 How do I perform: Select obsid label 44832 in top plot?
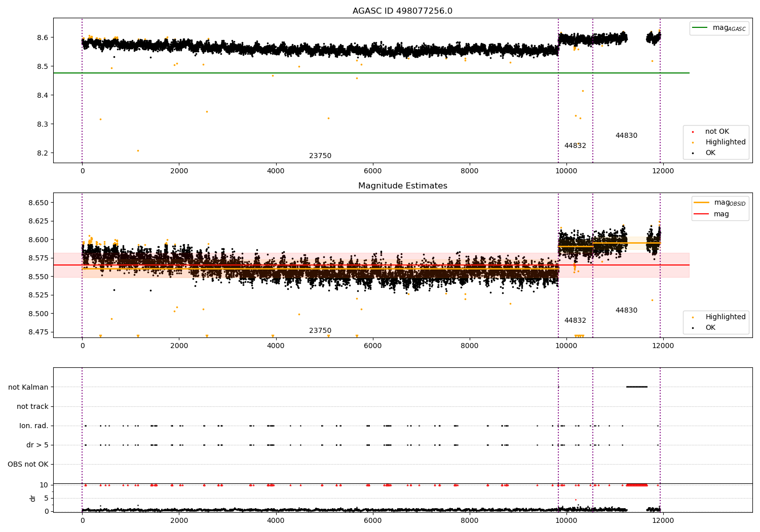pos(575,146)
